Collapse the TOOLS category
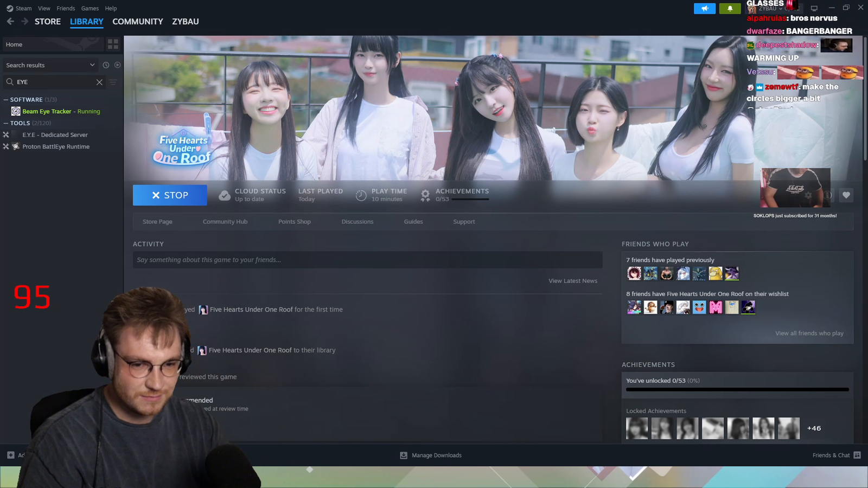This screenshot has height=488, width=868. pyautogui.click(x=6, y=123)
